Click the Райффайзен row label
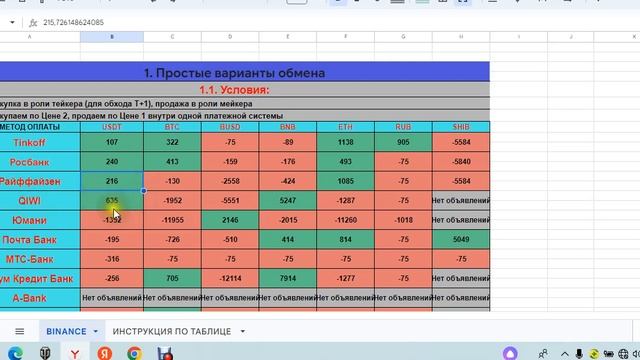The height and width of the screenshot is (360, 640). (30, 181)
